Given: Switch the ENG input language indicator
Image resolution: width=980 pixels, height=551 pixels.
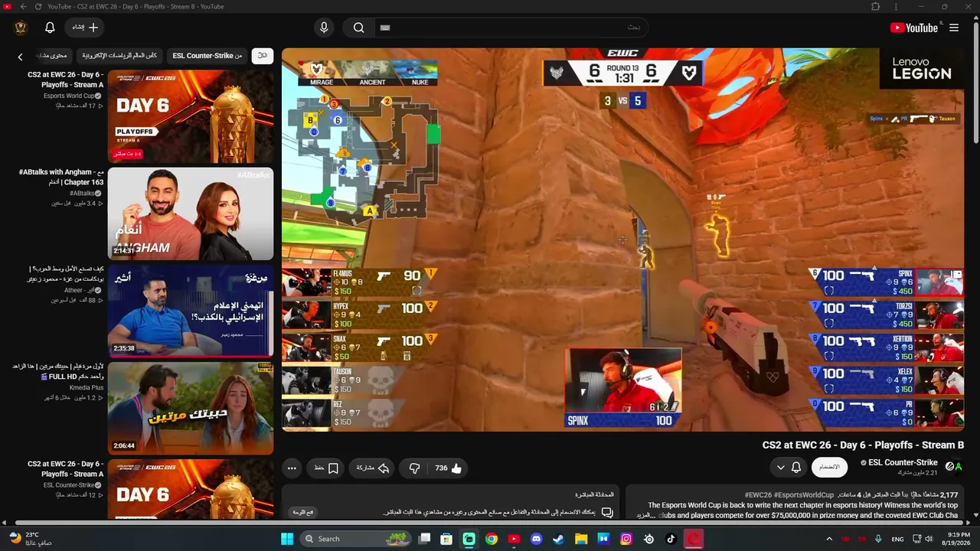Looking at the screenshot, I should coord(897,539).
